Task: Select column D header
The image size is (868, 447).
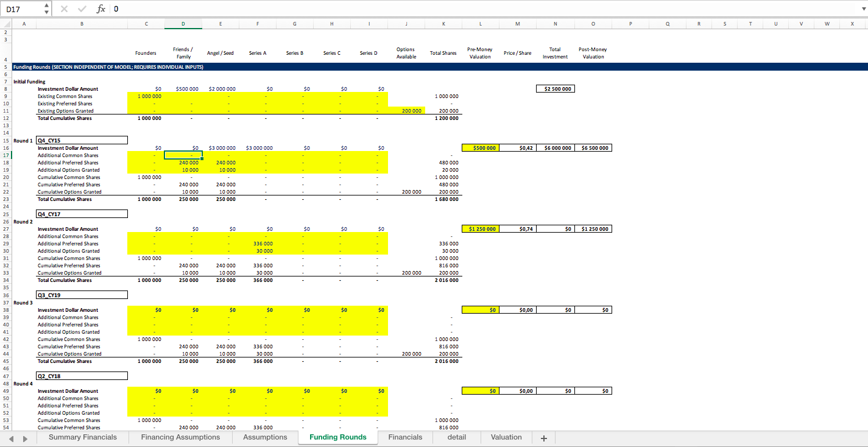Action: tap(183, 23)
